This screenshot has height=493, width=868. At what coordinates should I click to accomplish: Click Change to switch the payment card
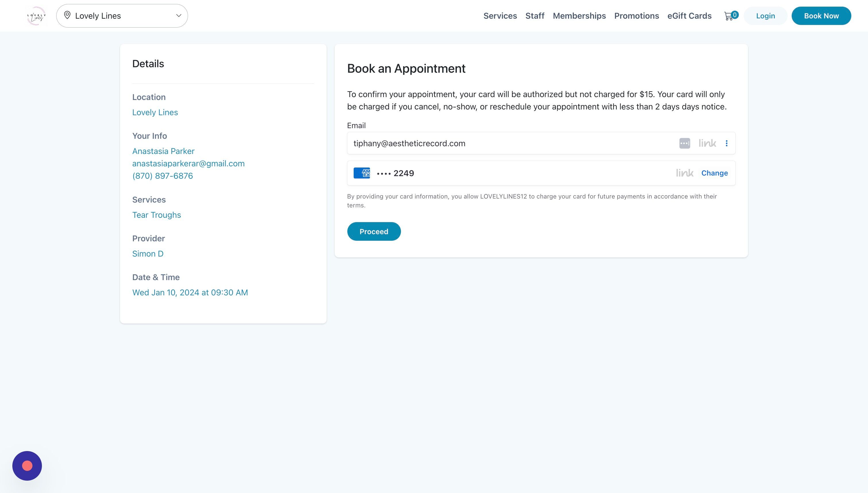714,173
